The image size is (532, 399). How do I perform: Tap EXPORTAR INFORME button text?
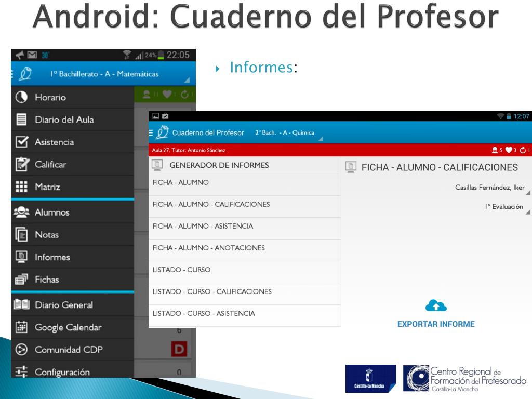coord(436,324)
